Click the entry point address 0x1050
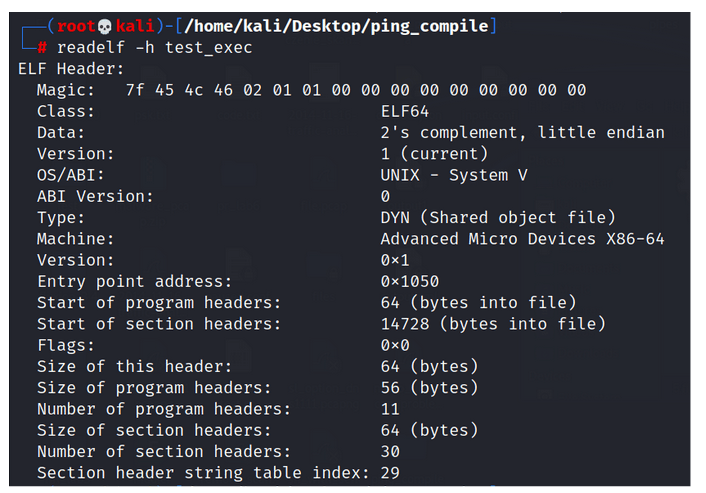The width and height of the screenshot is (706, 493). 410,281
